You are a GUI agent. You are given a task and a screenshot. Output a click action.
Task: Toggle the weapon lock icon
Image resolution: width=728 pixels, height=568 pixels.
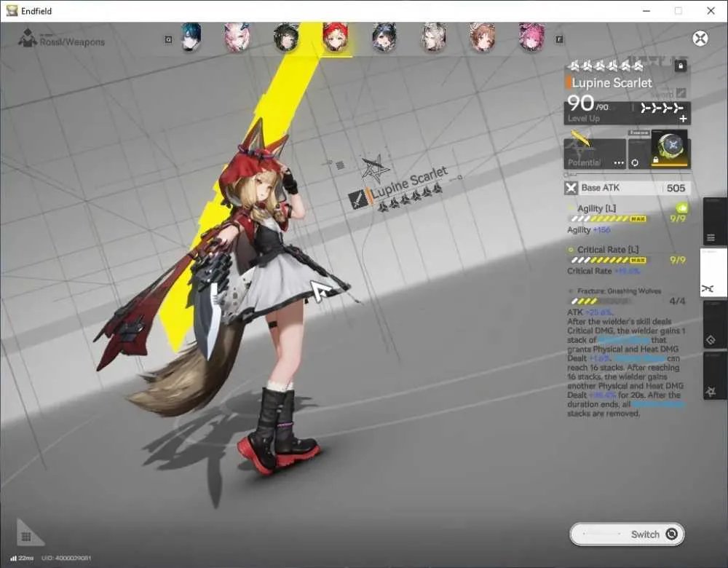coord(681,66)
